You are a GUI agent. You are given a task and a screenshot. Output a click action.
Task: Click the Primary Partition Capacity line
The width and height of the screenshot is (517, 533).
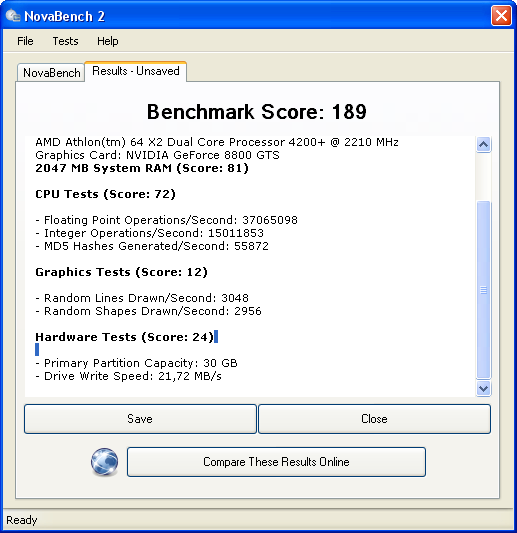pos(136,363)
